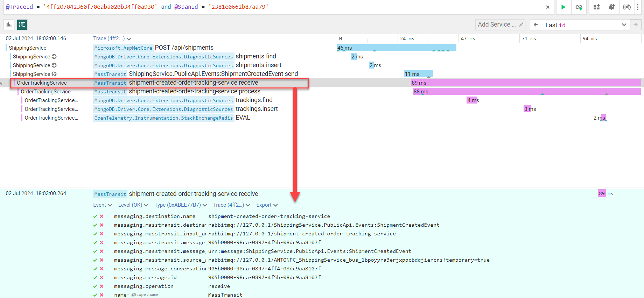
Task: Switch to the bar chart view icon
Action: click(9, 24)
